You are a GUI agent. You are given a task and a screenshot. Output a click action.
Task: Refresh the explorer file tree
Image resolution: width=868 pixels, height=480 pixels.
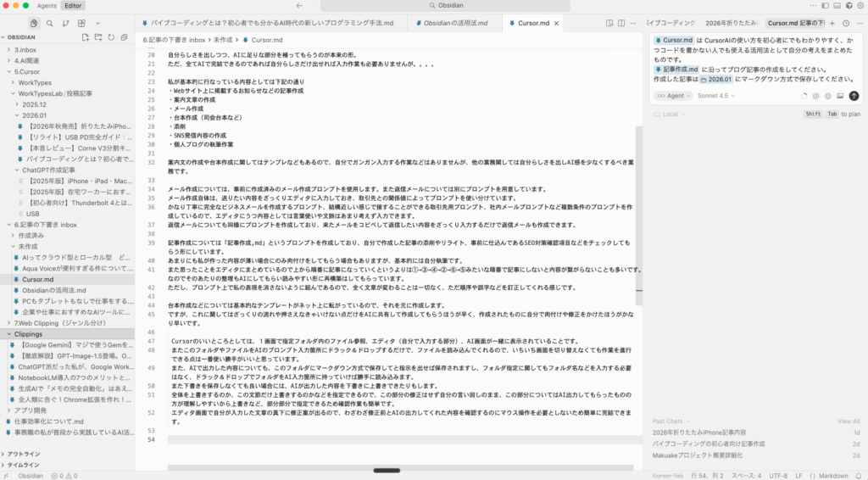tap(113, 37)
